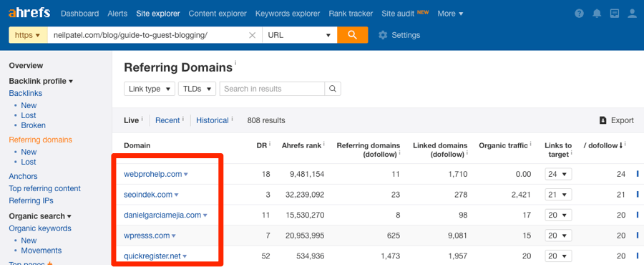
Task: Click the 808 results count
Action: coord(266,120)
